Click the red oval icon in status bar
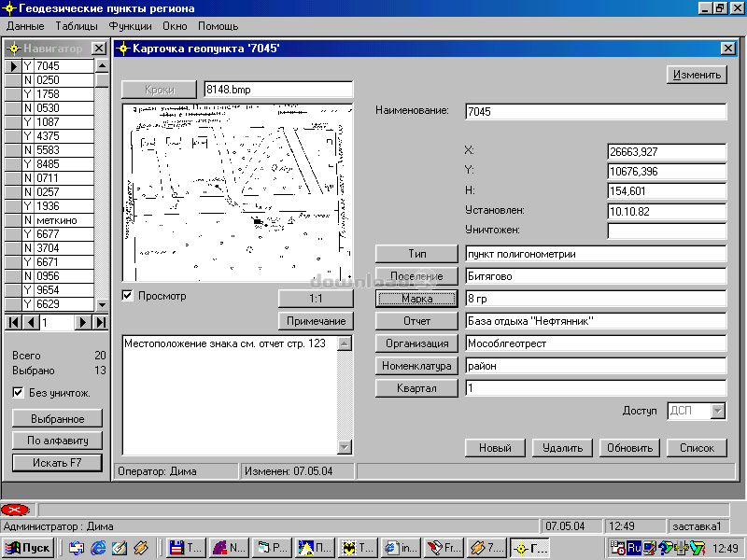This screenshot has width=747, height=560. [x=15, y=510]
